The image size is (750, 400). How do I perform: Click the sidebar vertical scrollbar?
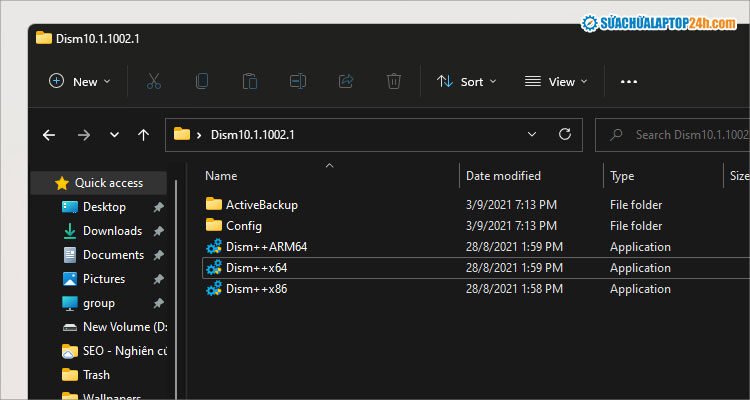pos(176,287)
